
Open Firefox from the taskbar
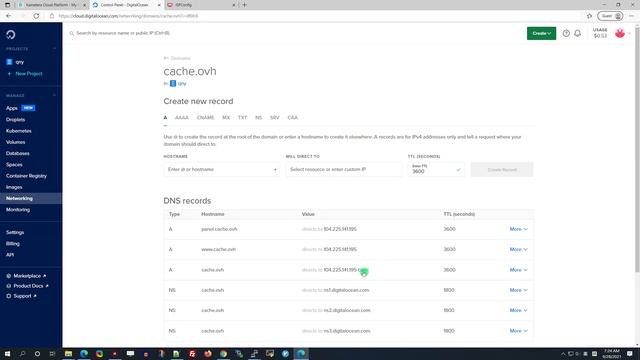[x=208, y=353]
